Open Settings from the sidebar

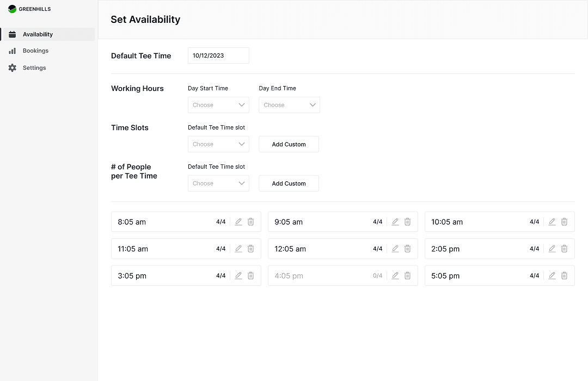pyautogui.click(x=34, y=68)
